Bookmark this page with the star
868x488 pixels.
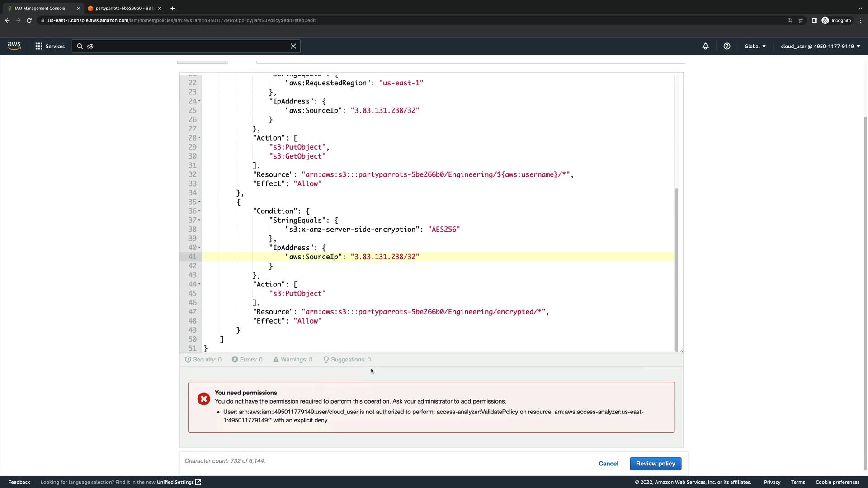click(x=801, y=20)
